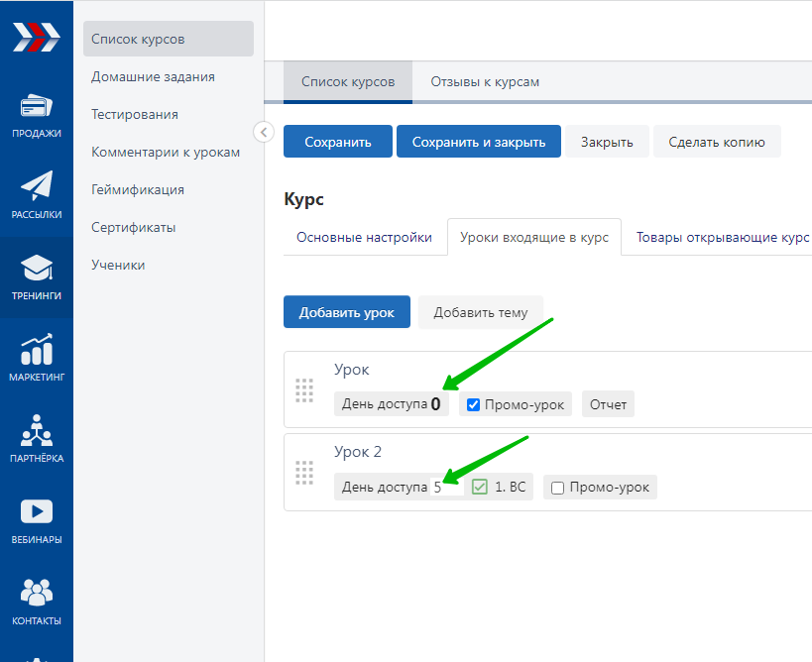Open the Маркетинг chart icon
The width and height of the screenshot is (812, 662).
pos(37,350)
